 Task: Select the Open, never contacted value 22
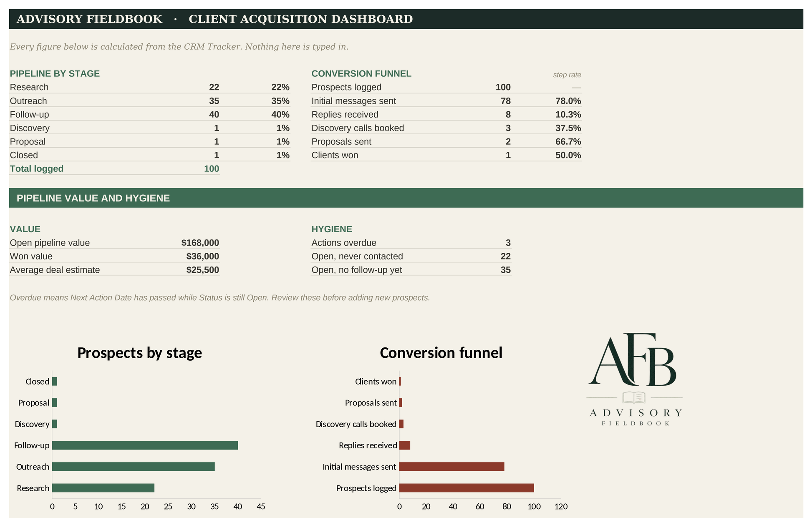(506, 256)
